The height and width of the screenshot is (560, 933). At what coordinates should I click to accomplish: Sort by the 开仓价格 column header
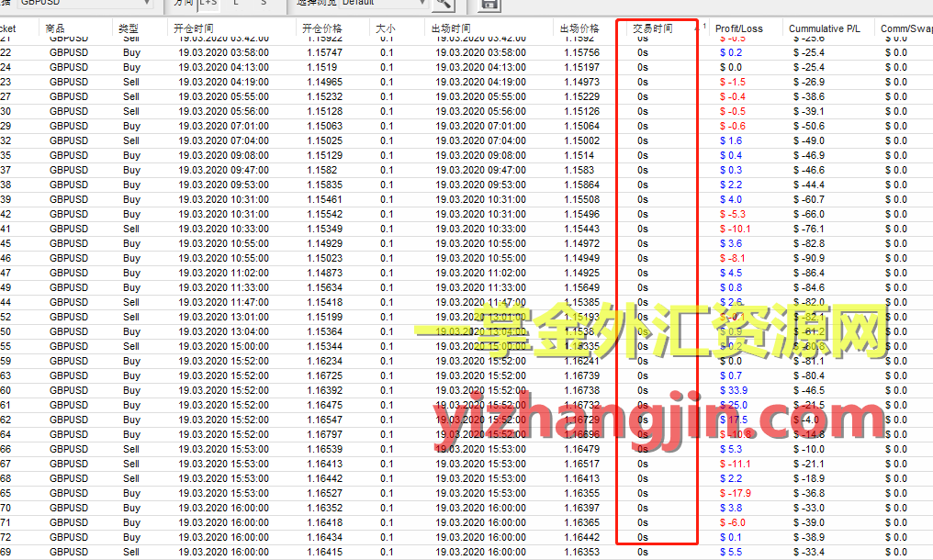pyautogui.click(x=322, y=28)
